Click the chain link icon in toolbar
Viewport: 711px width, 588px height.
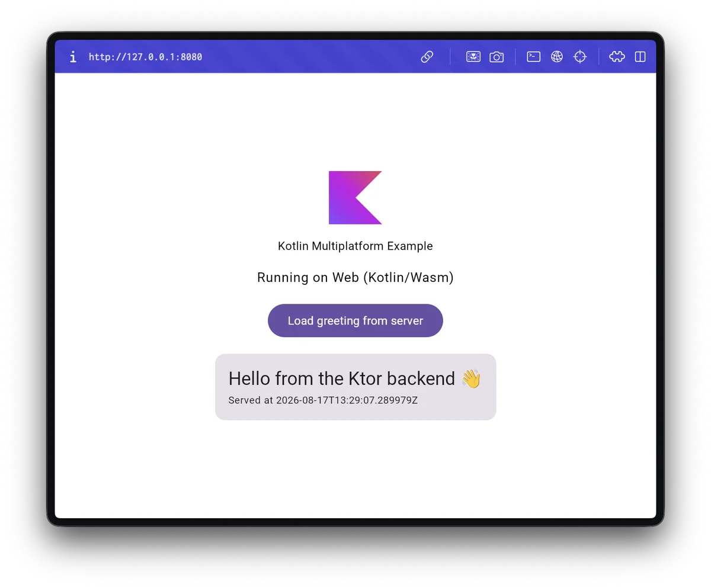click(427, 57)
